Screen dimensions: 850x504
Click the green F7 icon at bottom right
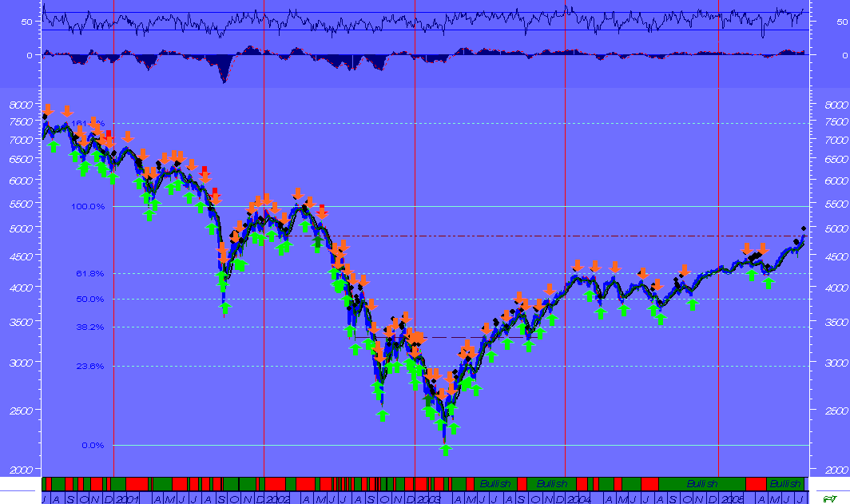[x=830, y=498]
